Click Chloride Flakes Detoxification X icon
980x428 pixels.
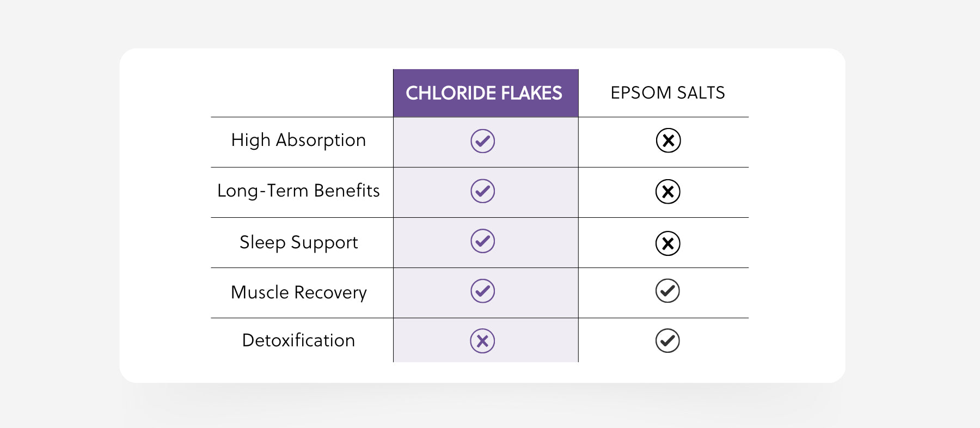point(482,341)
